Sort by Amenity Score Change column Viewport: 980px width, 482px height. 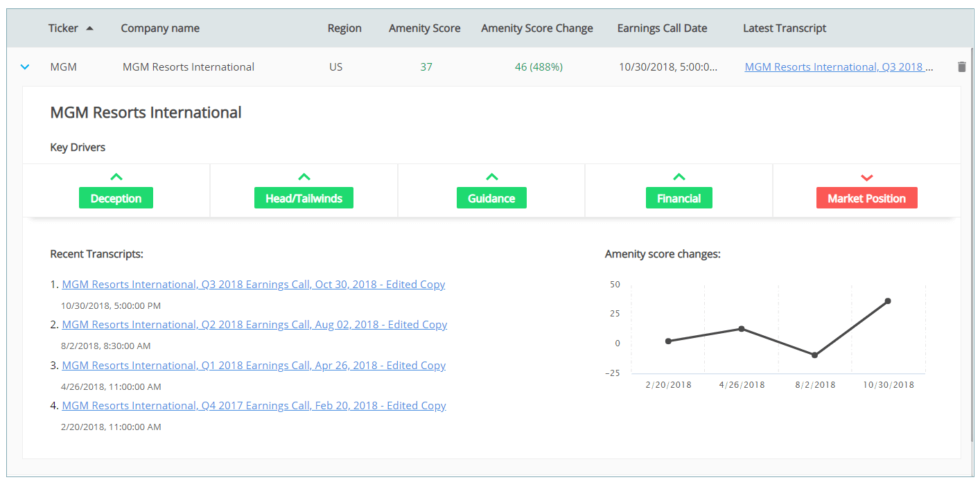point(537,28)
